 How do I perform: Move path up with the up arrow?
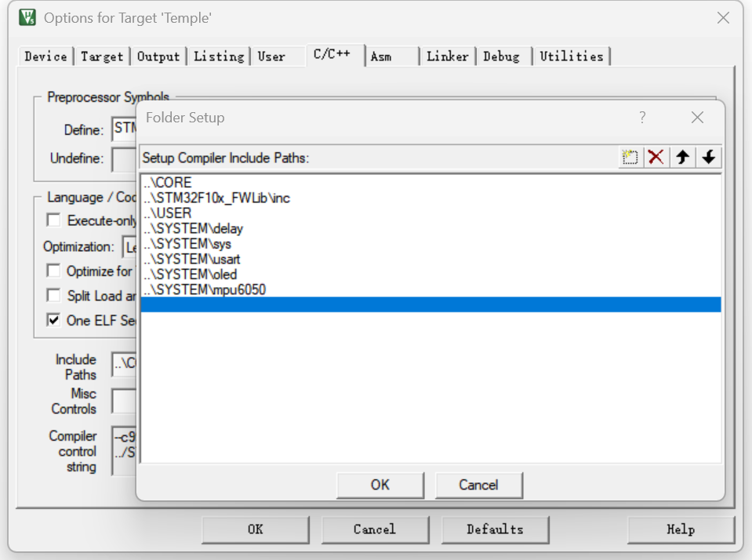click(682, 157)
